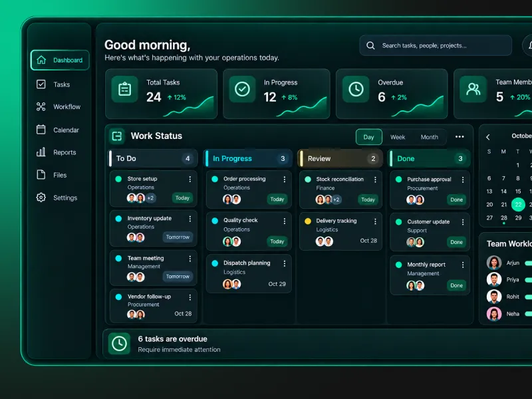Select October 22 in the calendar
The height and width of the screenshot is (399, 532).
pyautogui.click(x=518, y=205)
